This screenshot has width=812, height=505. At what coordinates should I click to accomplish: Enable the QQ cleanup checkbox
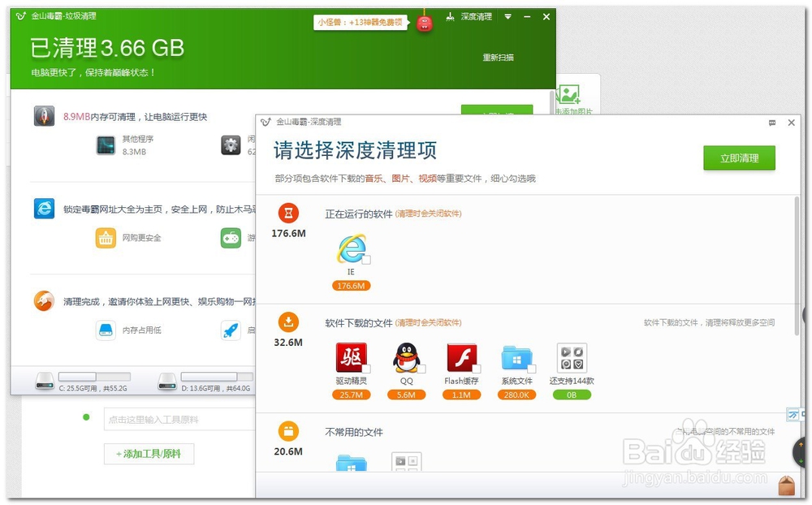(422, 368)
